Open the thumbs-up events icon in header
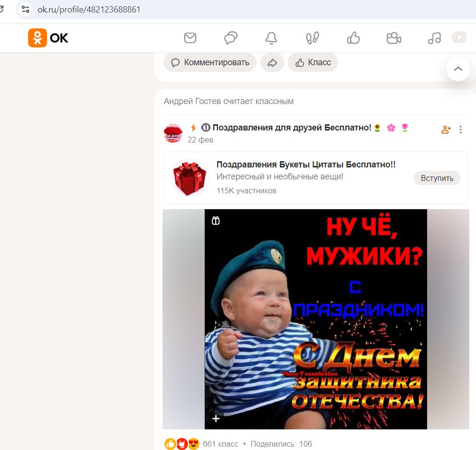476x450 pixels. coord(353,38)
